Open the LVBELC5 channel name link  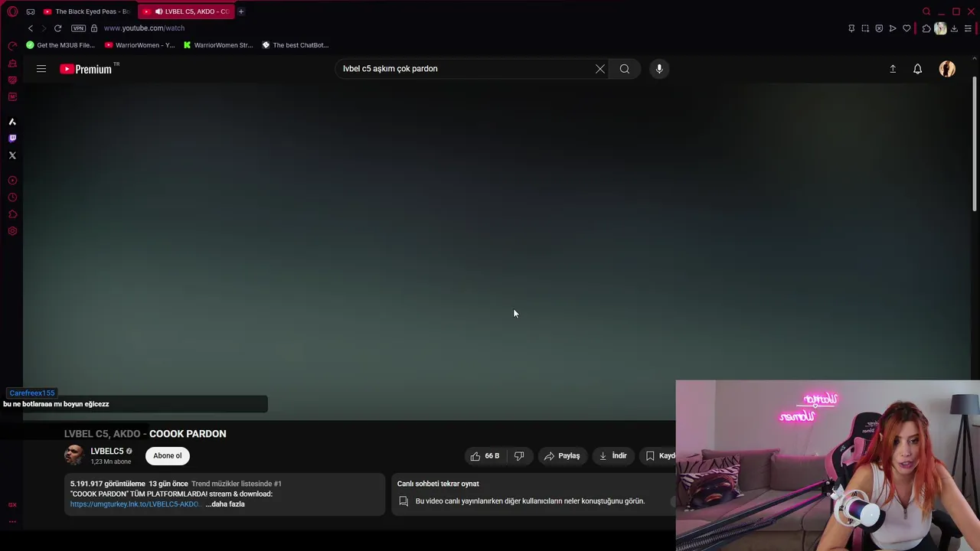tap(106, 452)
